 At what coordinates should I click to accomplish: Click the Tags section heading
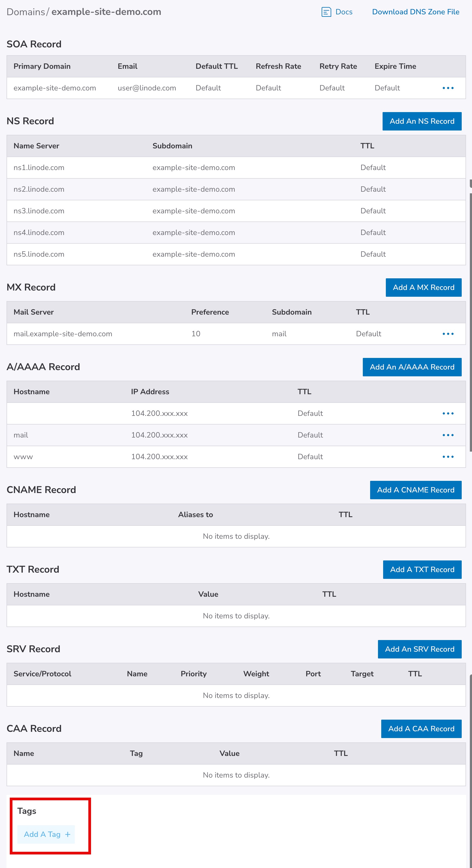27,811
